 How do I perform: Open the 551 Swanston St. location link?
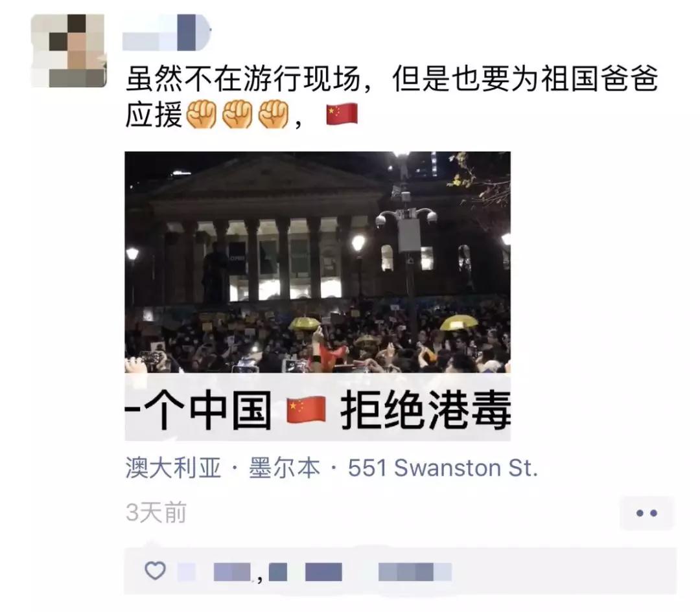coord(443,468)
